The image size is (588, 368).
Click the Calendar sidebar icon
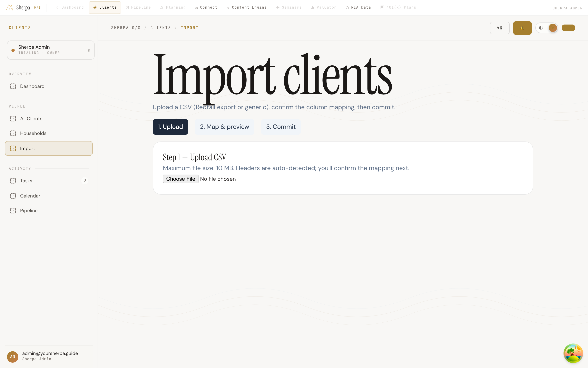(x=13, y=196)
